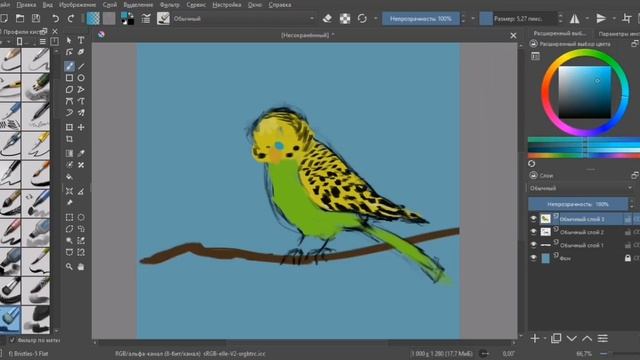The image size is (640, 360).
Task: Close the Несохранённый document tab
Action: point(513,36)
